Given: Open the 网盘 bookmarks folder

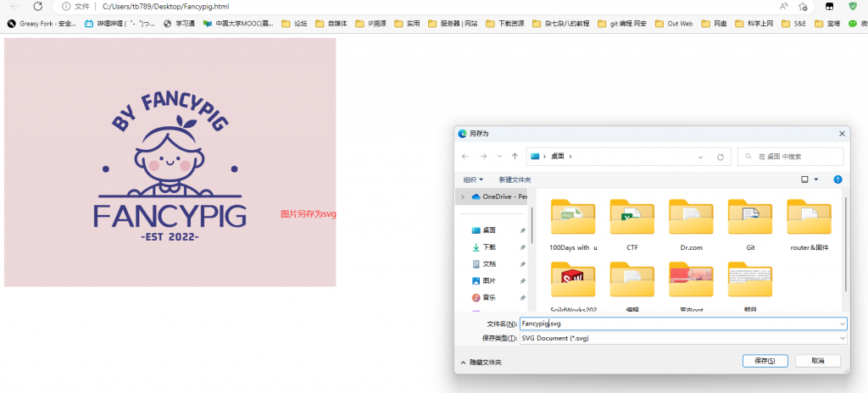Looking at the screenshot, I should click(x=714, y=23).
